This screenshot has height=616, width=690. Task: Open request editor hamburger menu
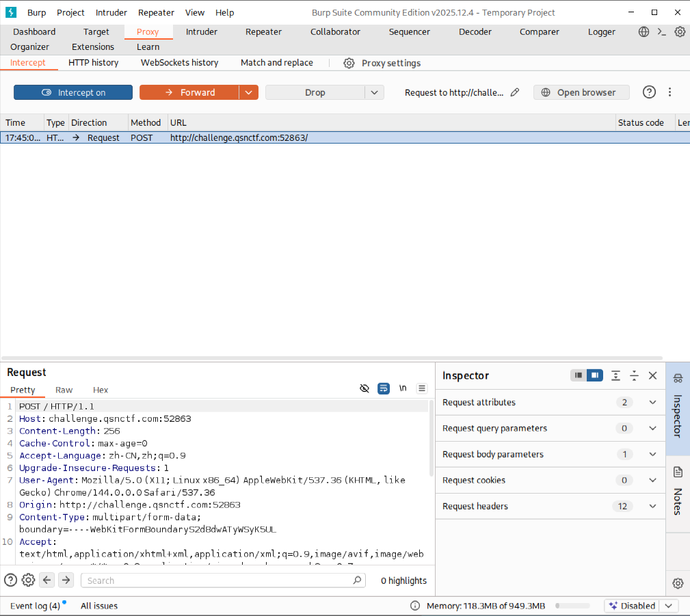point(421,388)
